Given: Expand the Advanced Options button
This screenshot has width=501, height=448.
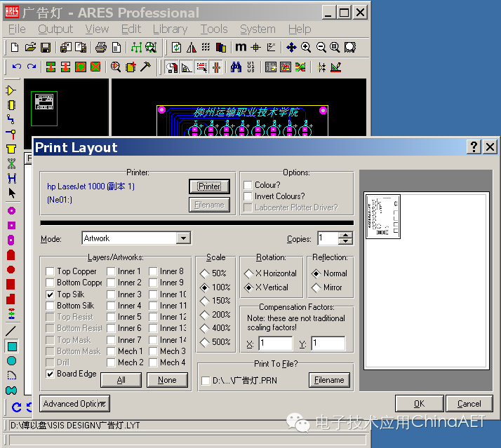Looking at the screenshot, I should click(75, 404).
